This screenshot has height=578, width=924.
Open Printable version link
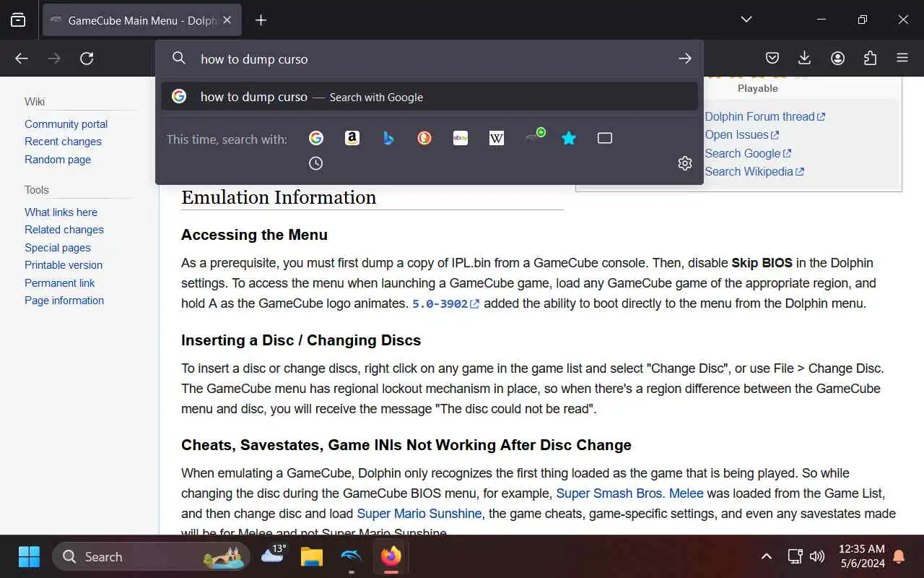click(64, 265)
